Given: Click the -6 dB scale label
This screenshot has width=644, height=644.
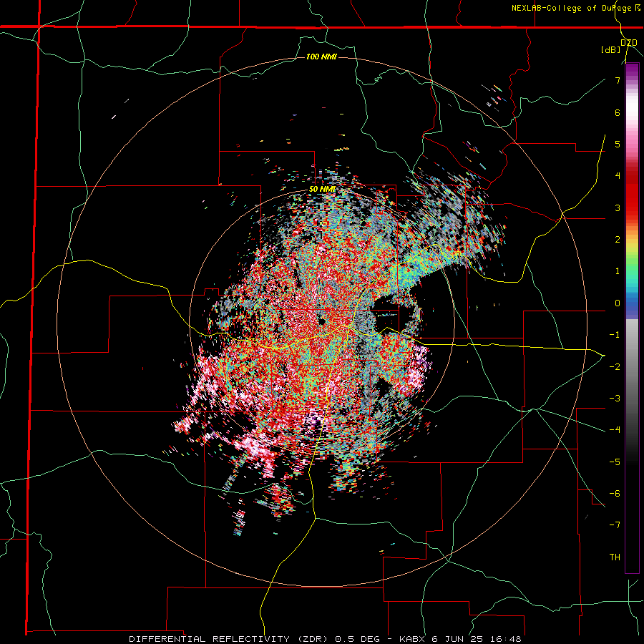Looking at the screenshot, I should coord(615,494).
